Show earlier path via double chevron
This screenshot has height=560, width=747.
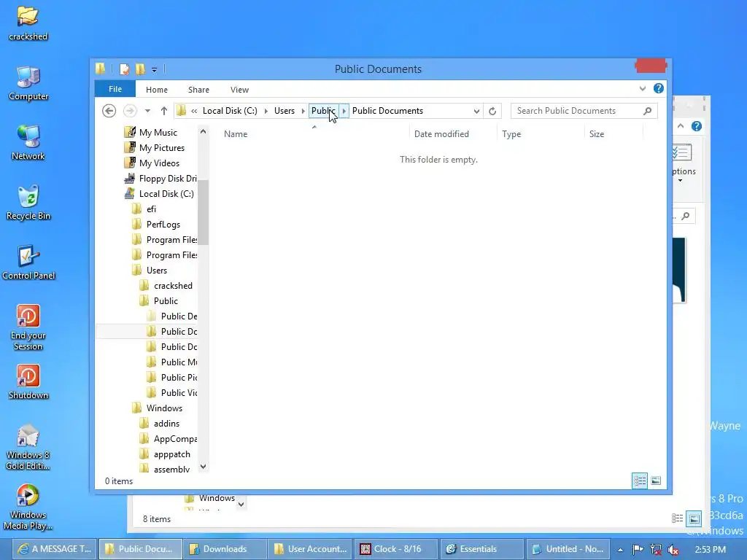pyautogui.click(x=194, y=111)
